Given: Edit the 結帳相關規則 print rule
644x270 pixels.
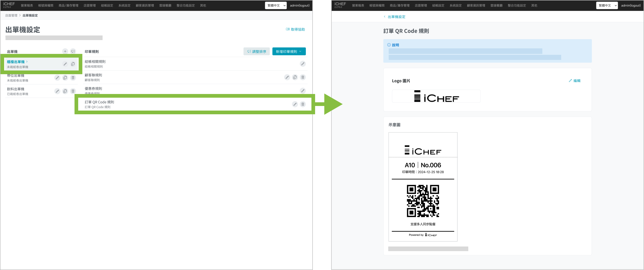Looking at the screenshot, I should (x=302, y=64).
